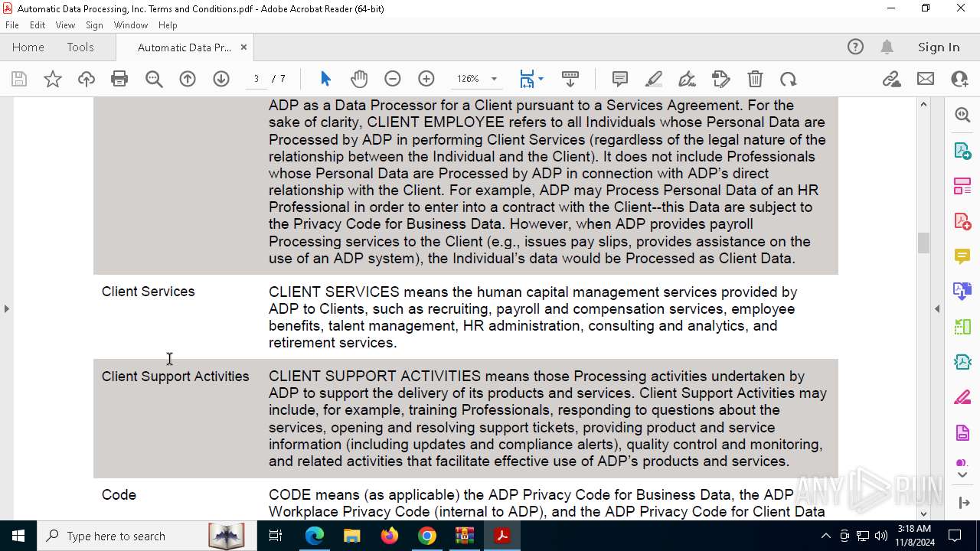Open the Comment tool in right pane
Viewport: 980px width, 551px height.
click(x=962, y=256)
